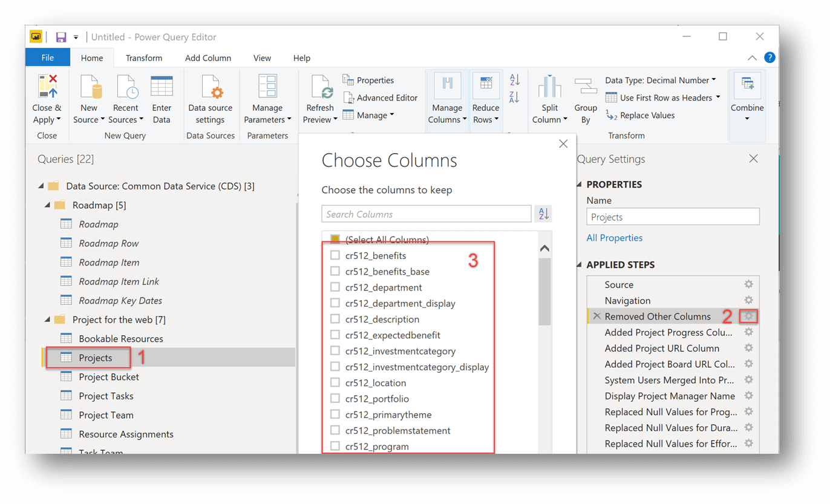Image resolution: width=830 pixels, height=504 pixels.
Task: Check the cr512_benefits column
Action: click(335, 255)
